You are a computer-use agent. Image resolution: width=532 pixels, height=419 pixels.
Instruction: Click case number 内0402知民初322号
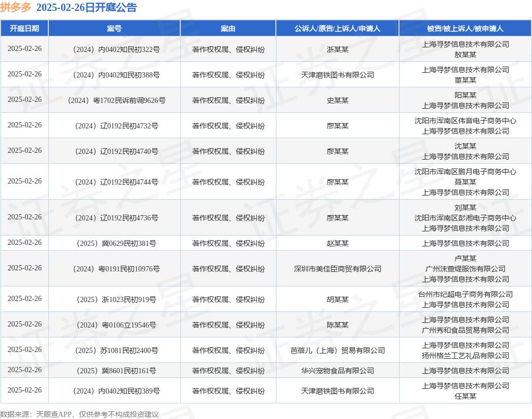click(x=116, y=49)
